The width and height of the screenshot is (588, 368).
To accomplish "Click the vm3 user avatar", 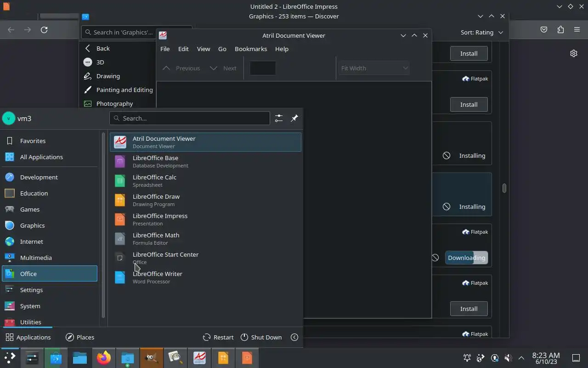I will pos(9,118).
